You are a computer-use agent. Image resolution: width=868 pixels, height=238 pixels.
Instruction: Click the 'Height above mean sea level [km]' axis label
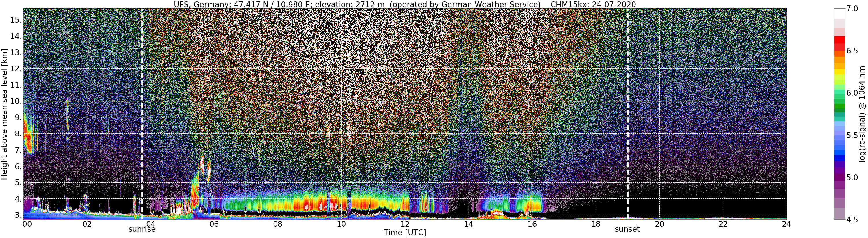(4, 114)
